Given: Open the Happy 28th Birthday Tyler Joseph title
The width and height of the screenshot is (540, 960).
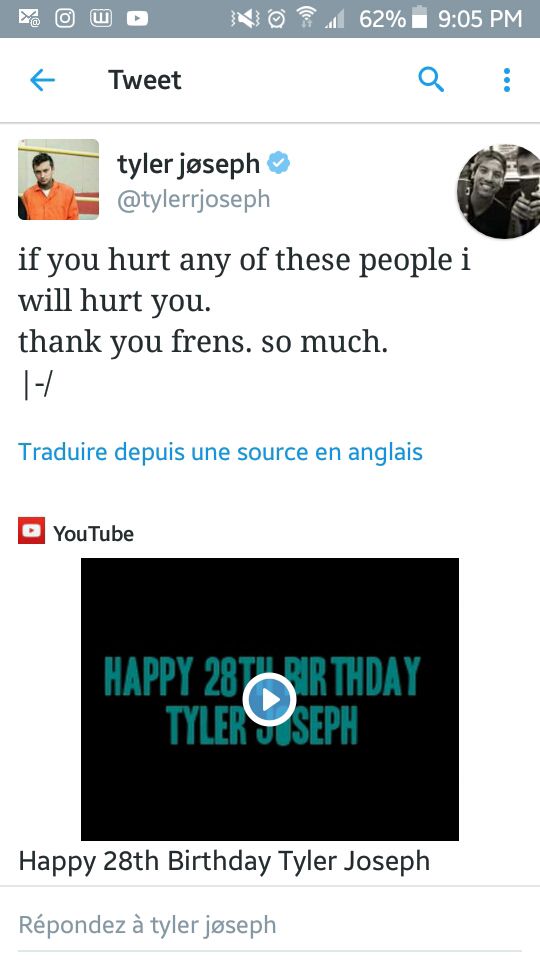Looking at the screenshot, I should [224, 861].
